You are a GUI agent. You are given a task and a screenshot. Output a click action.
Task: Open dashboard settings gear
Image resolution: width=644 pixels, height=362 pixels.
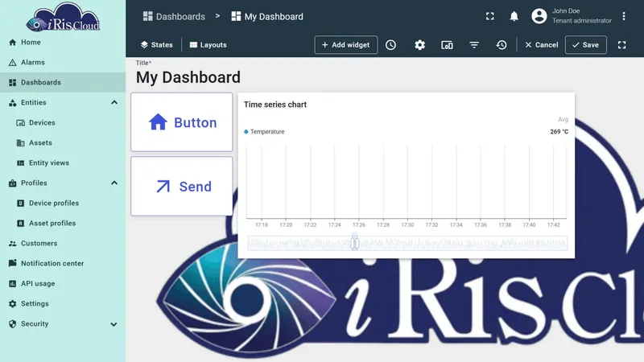pyautogui.click(x=419, y=45)
